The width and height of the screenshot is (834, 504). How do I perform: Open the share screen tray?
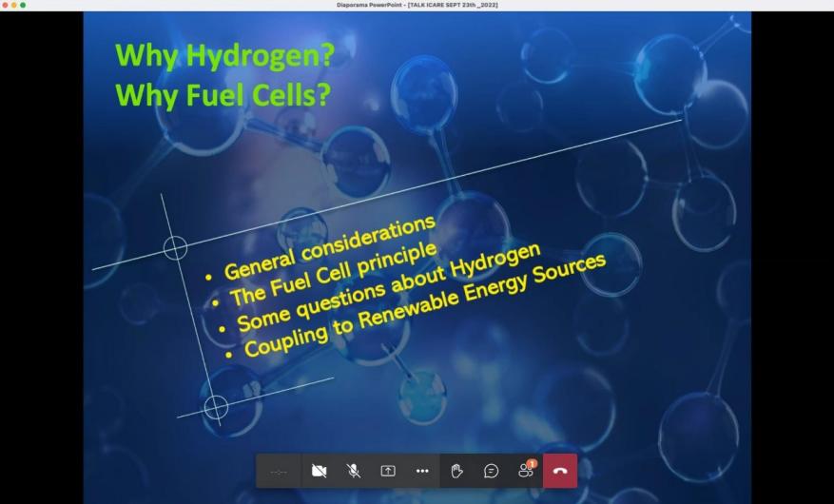388,471
